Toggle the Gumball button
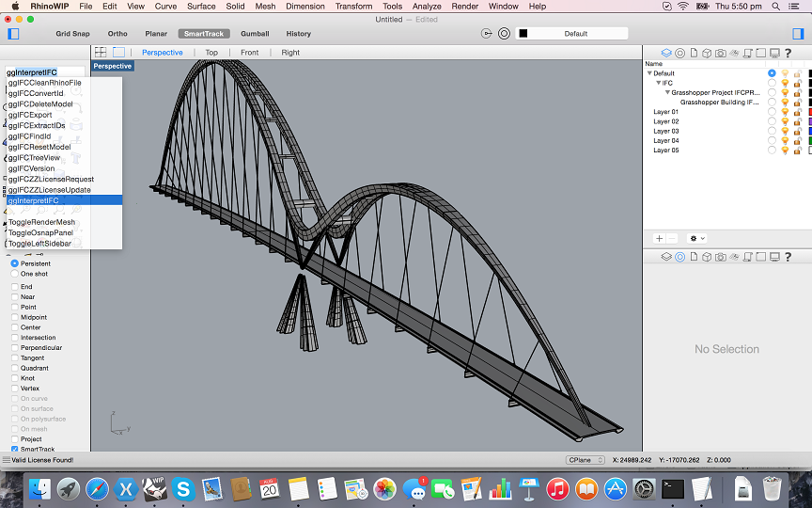Viewport: 812px width, 508px height. coord(255,34)
